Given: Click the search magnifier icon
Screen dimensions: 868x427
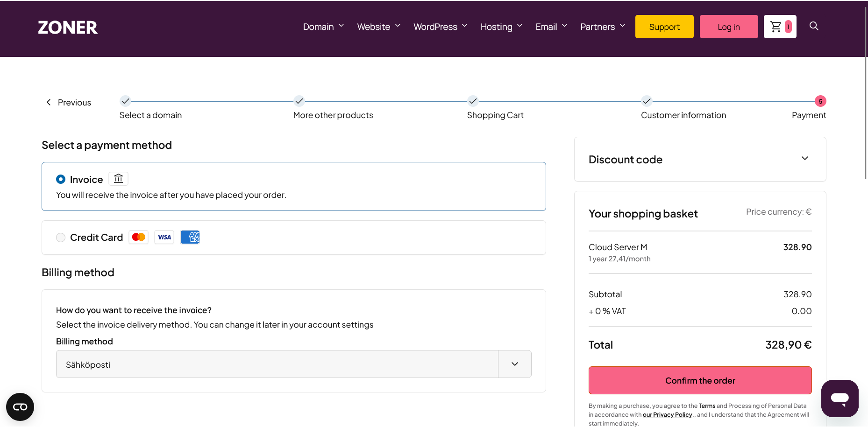Looking at the screenshot, I should click(814, 26).
